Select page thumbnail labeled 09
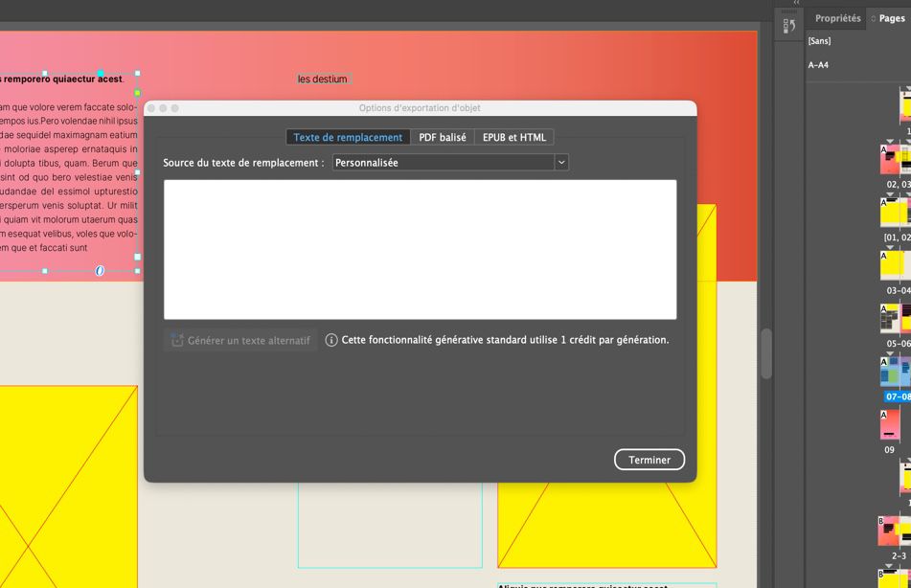The height and width of the screenshot is (588, 911). click(890, 425)
